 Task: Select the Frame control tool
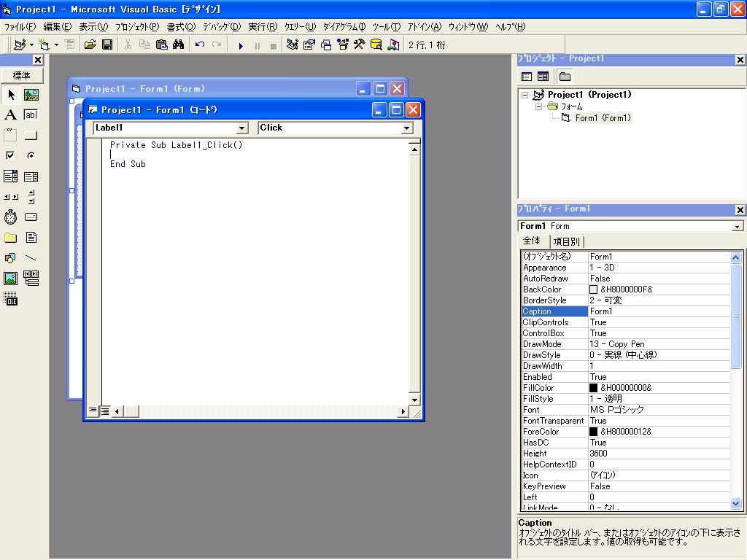tap(10, 135)
